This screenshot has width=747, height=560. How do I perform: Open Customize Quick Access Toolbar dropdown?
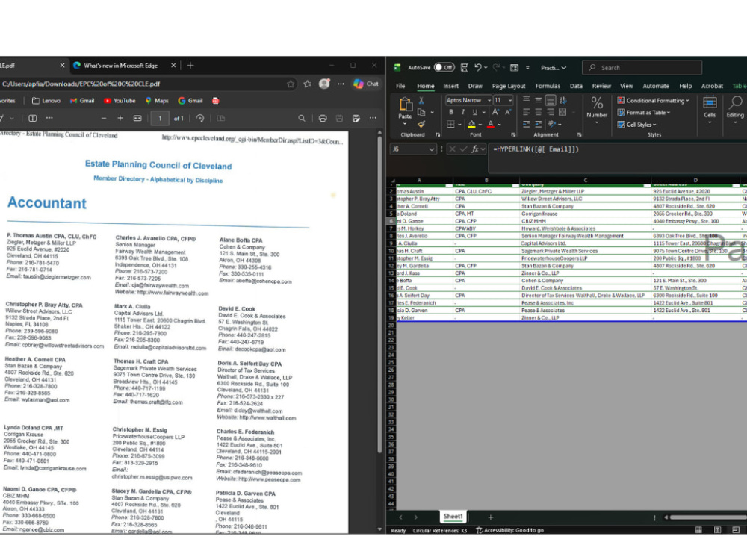pyautogui.click(x=527, y=68)
